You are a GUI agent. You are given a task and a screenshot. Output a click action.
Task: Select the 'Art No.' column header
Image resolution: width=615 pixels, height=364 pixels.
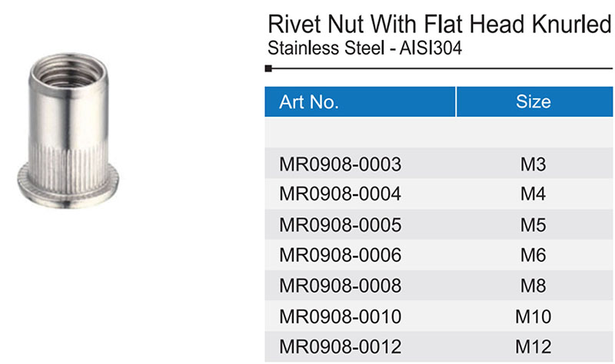pos(309,102)
